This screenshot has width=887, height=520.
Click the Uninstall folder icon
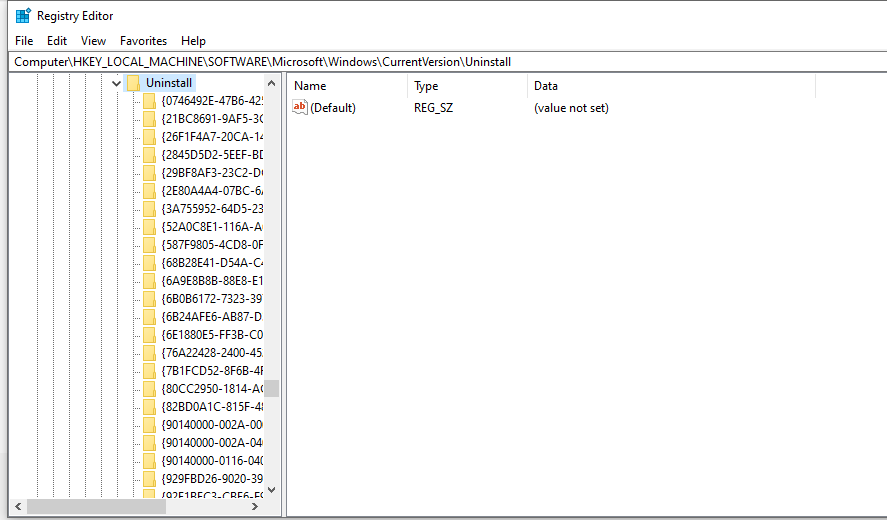(134, 83)
